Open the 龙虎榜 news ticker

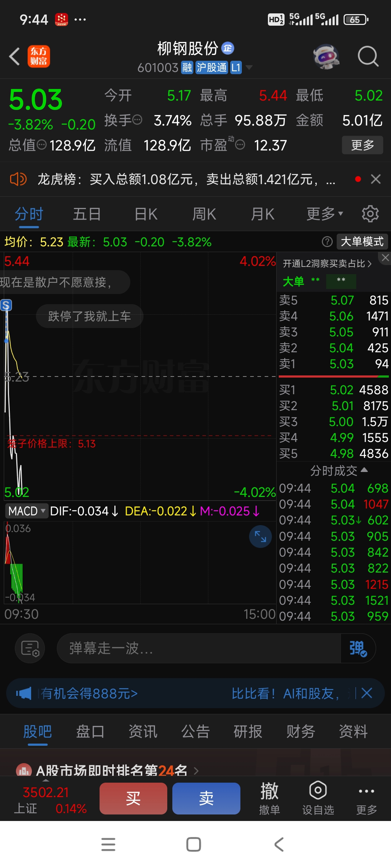tap(186, 179)
